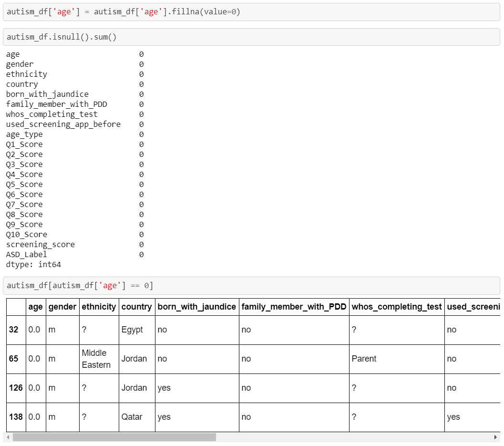Image resolution: width=504 pixels, height=446 pixels.
Task: Select the gender column header
Action: coord(62,307)
